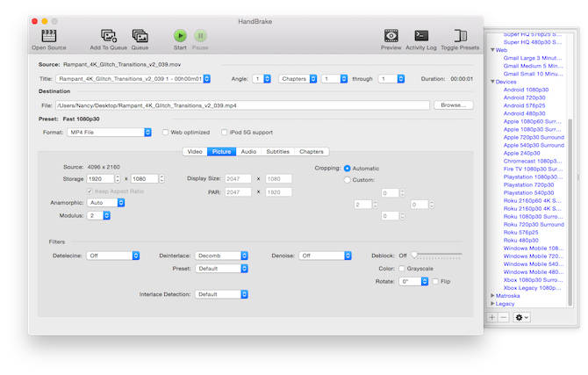
Task: Select Apple 240p30 preset
Action: click(x=521, y=153)
